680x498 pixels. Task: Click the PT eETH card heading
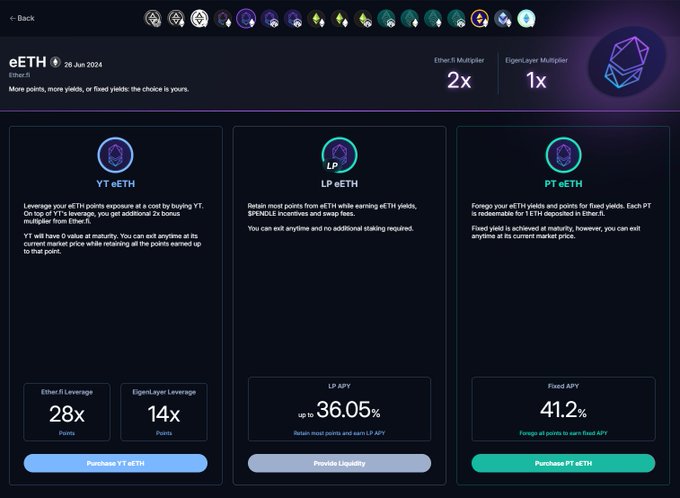pos(563,184)
